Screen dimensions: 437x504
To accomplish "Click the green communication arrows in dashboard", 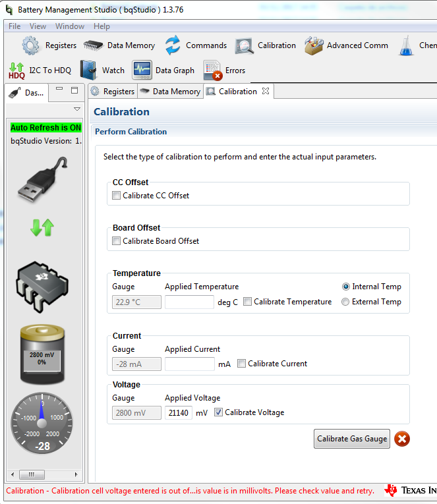I will (42, 227).
